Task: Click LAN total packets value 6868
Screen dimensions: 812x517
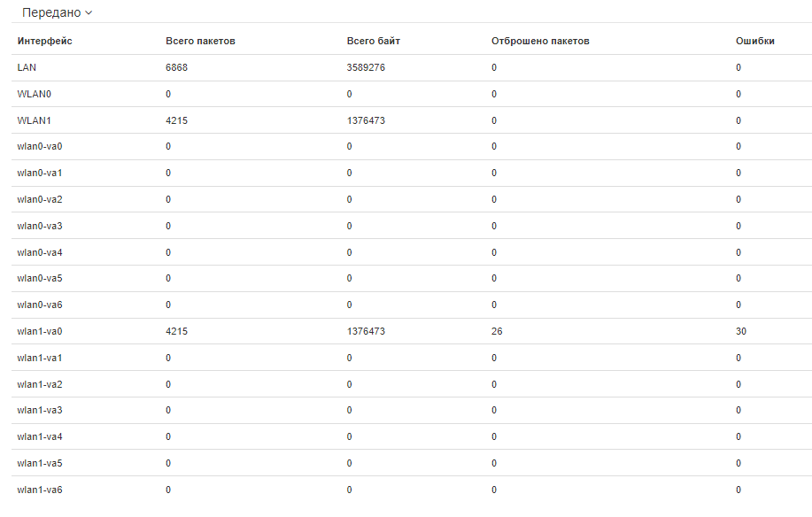Action: (x=177, y=67)
